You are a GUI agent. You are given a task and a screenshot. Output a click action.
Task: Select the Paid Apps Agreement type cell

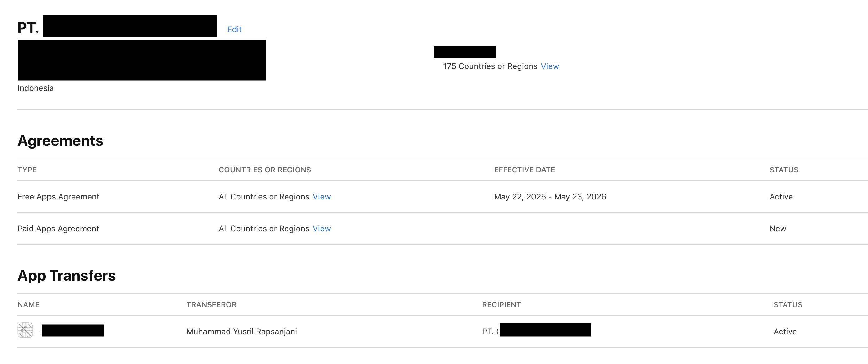click(x=58, y=229)
